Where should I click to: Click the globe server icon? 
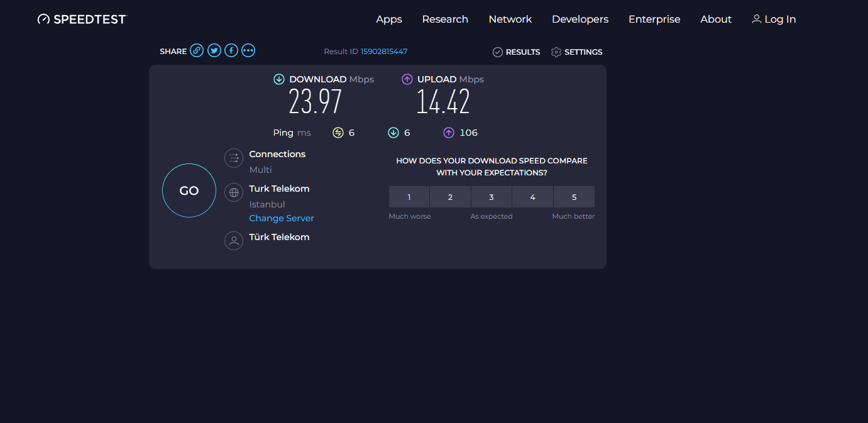[234, 192]
